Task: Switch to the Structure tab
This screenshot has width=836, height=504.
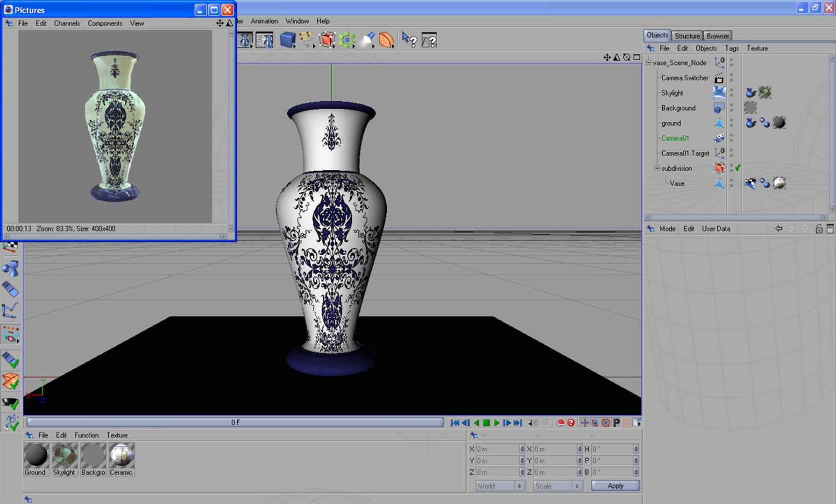Action: point(687,36)
